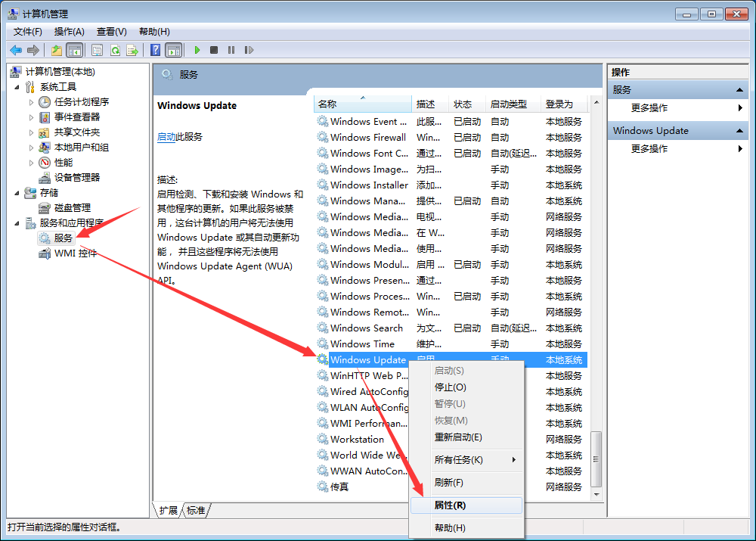The height and width of the screenshot is (541, 756).
Task: Choose 停止(O) in context menu
Action: click(466, 387)
